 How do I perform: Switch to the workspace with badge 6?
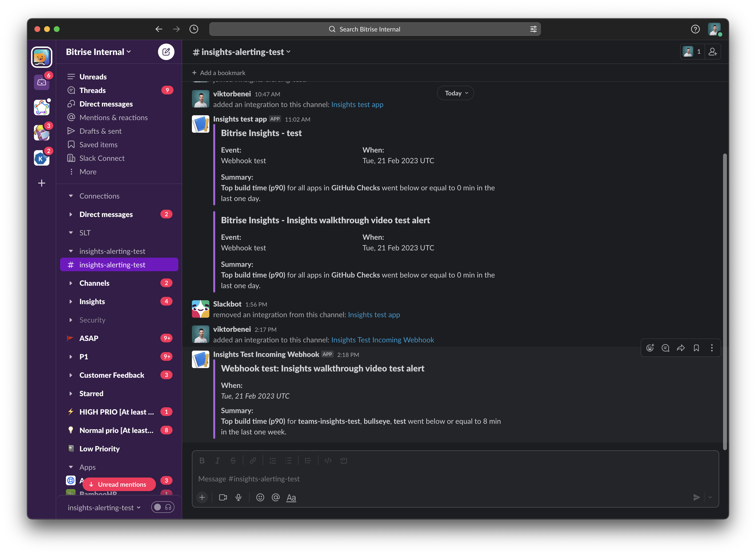(x=42, y=82)
